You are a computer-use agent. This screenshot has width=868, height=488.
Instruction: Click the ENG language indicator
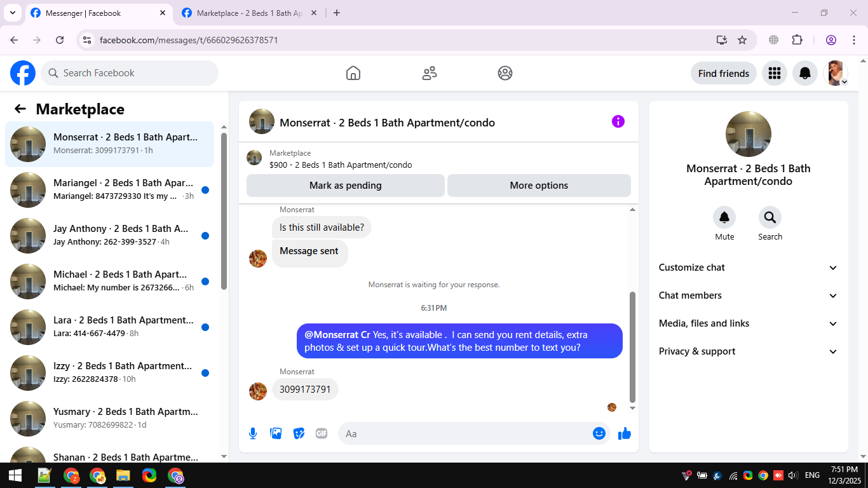[812, 475]
